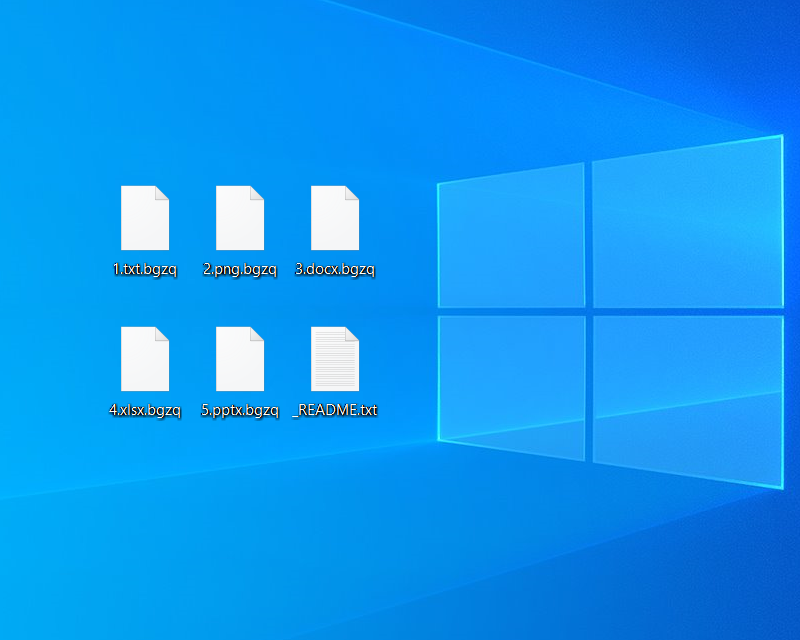Select the 3.docx.bgzq file icon

tap(334, 218)
